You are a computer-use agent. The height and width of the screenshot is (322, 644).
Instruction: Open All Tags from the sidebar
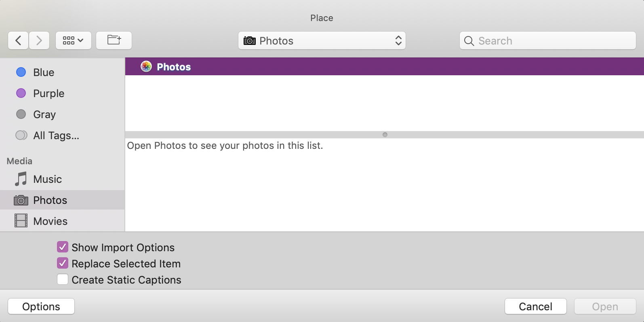(21, 135)
